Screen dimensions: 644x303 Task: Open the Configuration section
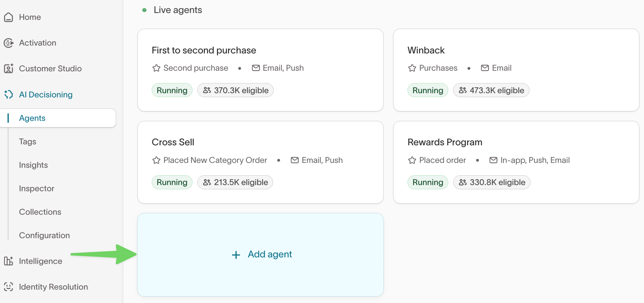pos(44,235)
